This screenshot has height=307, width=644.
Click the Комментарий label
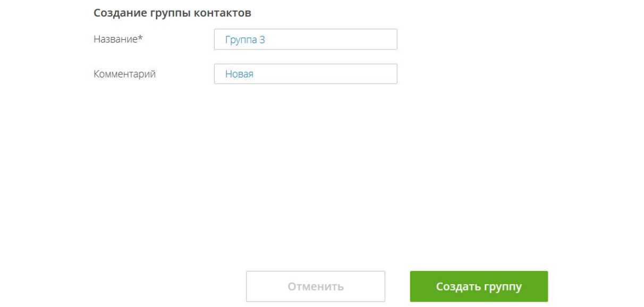[x=124, y=74]
